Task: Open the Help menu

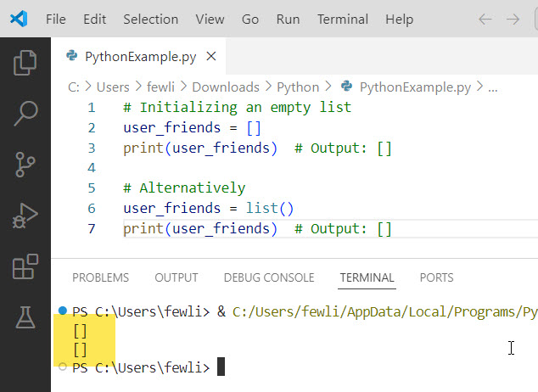Action: click(x=399, y=20)
